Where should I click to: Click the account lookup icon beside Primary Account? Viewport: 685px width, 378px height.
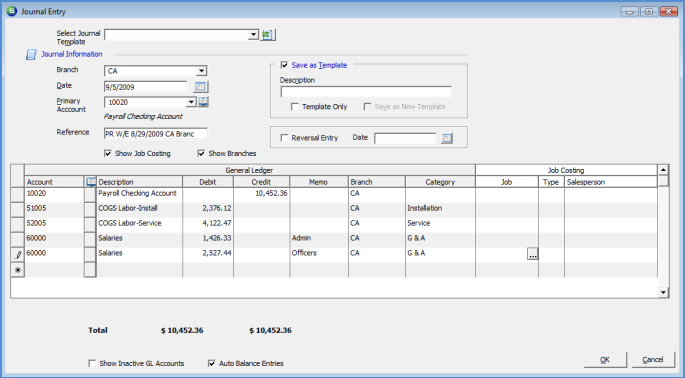pos(204,102)
